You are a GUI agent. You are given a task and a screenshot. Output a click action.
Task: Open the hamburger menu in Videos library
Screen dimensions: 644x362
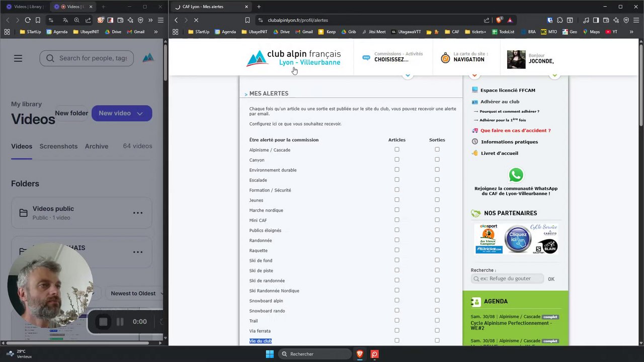[x=18, y=58]
